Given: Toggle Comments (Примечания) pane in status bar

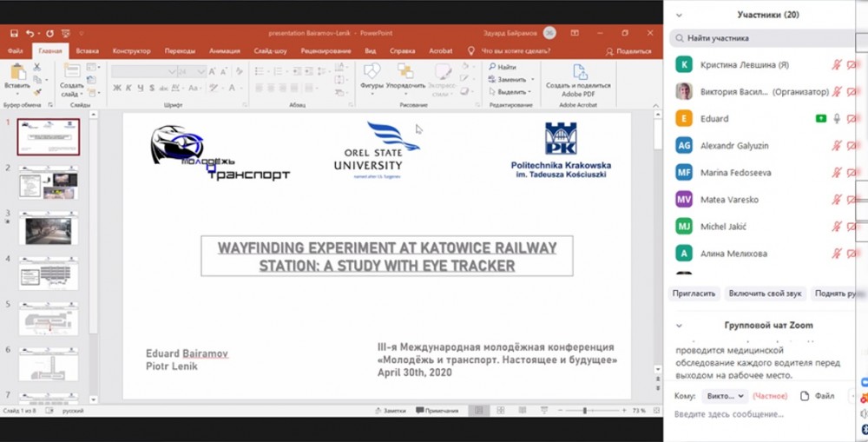Looking at the screenshot, I should pyautogui.click(x=437, y=411).
